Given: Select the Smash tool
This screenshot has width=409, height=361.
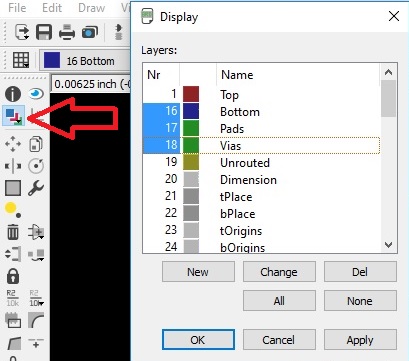Looking at the screenshot, I should point(13,320).
